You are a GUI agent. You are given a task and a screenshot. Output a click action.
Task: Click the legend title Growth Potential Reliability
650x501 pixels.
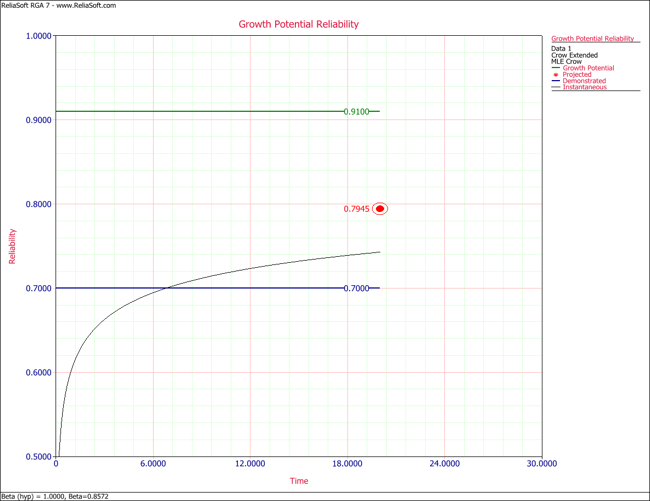593,39
